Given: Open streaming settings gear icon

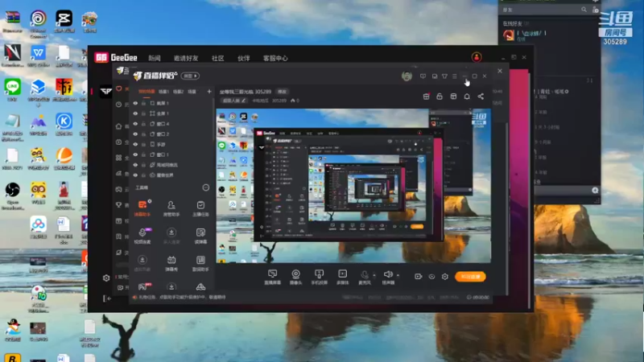Looking at the screenshot, I should (445, 277).
